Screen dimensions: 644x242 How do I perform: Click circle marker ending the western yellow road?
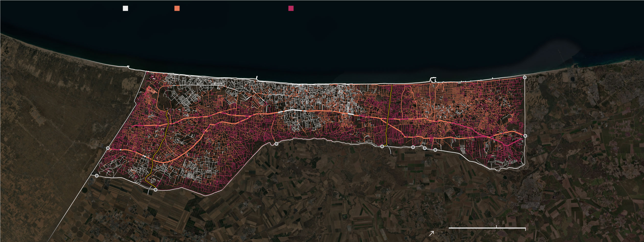coord(155,190)
